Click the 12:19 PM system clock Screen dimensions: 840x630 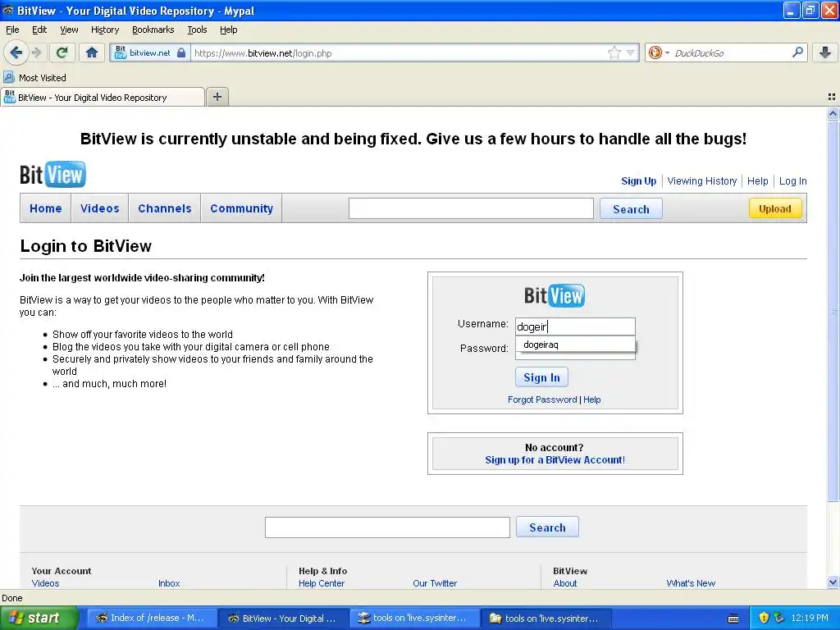coord(810,619)
